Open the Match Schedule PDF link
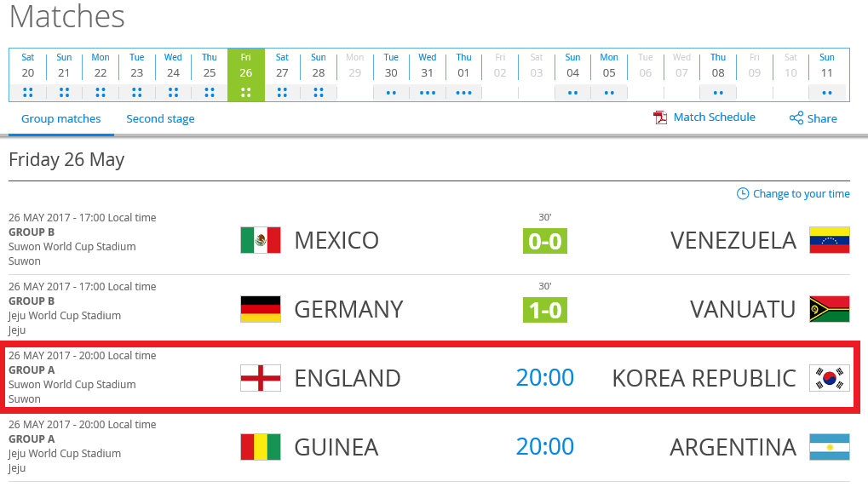 tap(704, 117)
